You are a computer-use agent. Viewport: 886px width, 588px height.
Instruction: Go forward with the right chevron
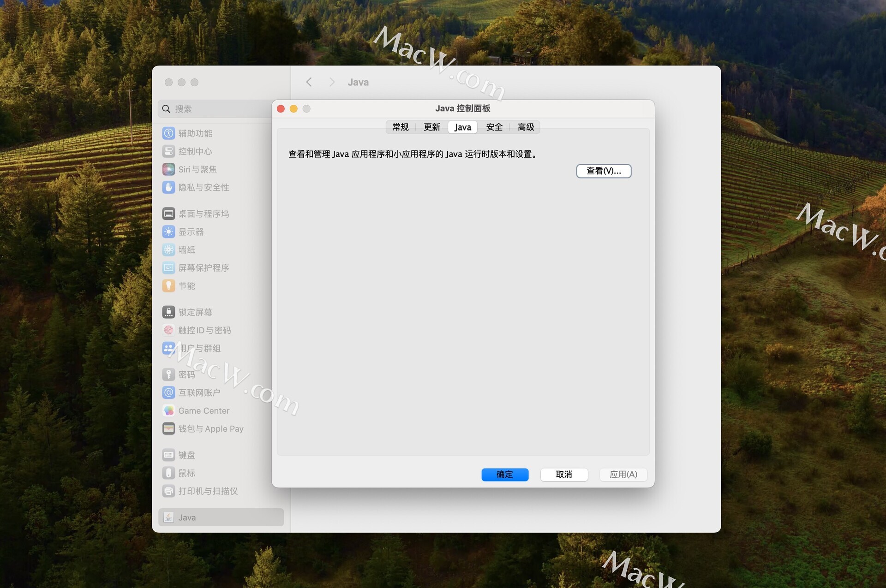pyautogui.click(x=332, y=82)
